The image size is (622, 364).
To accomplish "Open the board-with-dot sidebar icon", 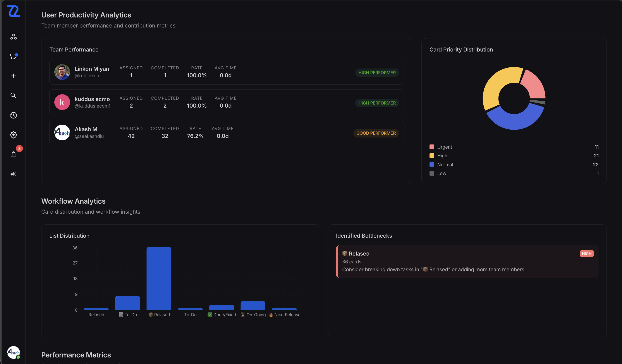I will [14, 56].
